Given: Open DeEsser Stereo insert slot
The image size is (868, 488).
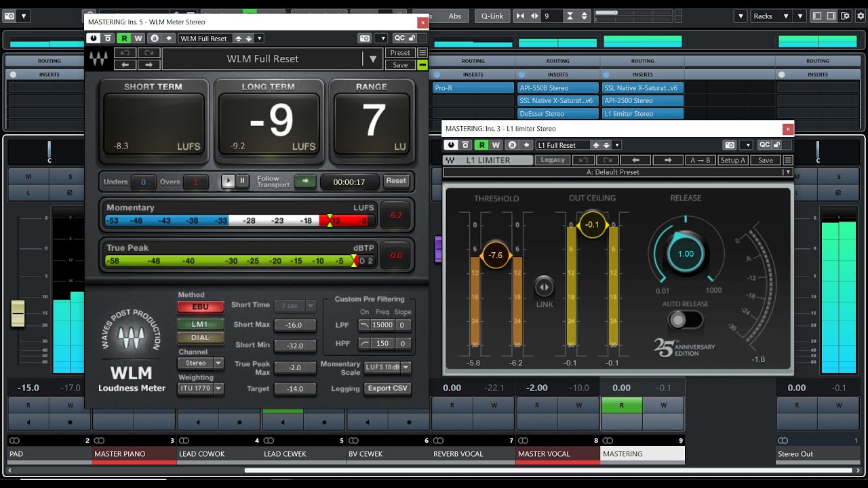Looking at the screenshot, I should pos(558,114).
